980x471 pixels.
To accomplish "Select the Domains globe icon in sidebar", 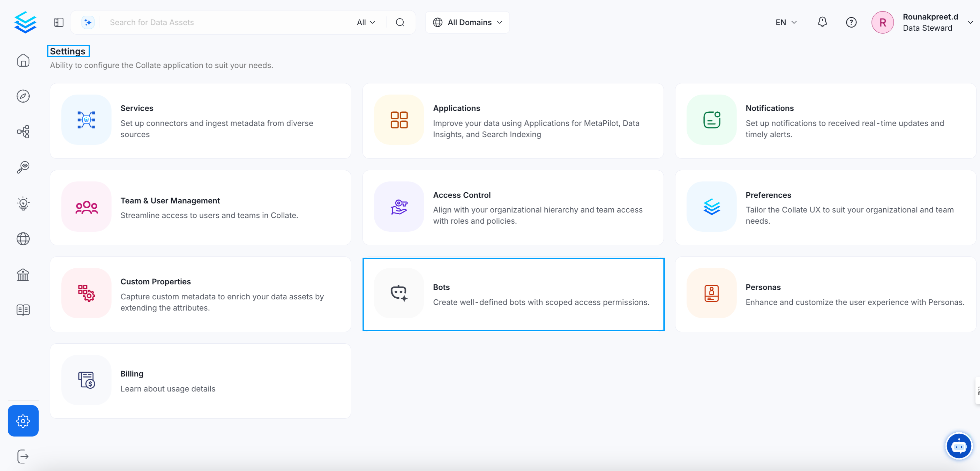I will [23, 239].
